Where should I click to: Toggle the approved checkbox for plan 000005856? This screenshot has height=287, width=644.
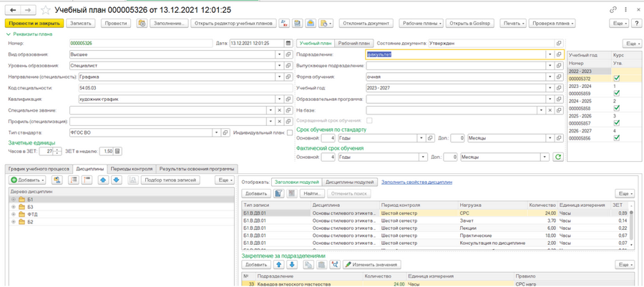click(x=615, y=137)
